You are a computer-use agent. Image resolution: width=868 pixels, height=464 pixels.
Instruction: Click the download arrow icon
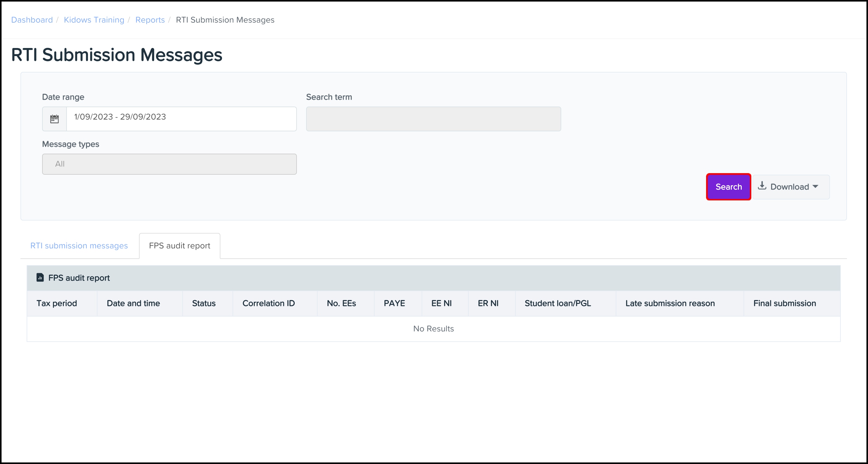point(762,186)
